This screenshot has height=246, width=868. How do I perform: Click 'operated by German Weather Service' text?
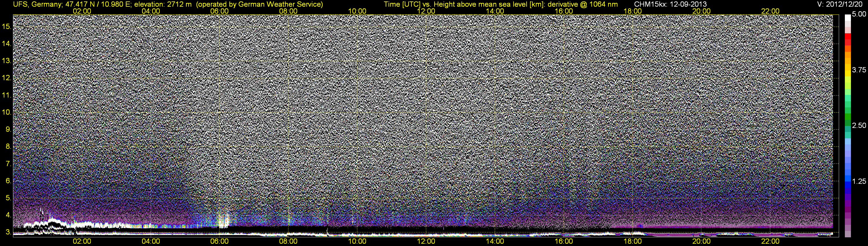coord(260,4)
